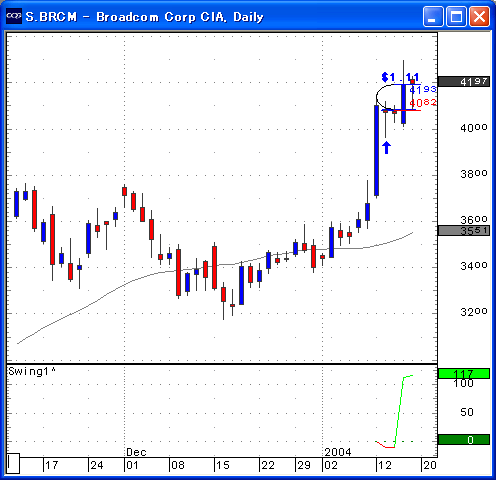Image resolution: width=496 pixels, height=480 pixels.
Task: Click the small box at time axis left end
Action: point(13,463)
